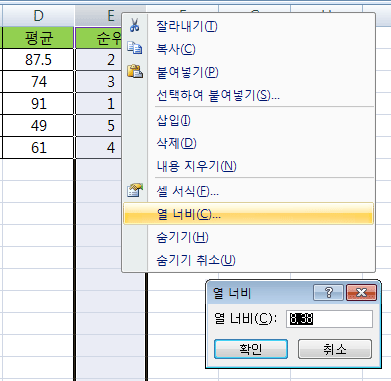Click the Paste clipboard icon
Screen dimensions: 391x381
point(135,71)
